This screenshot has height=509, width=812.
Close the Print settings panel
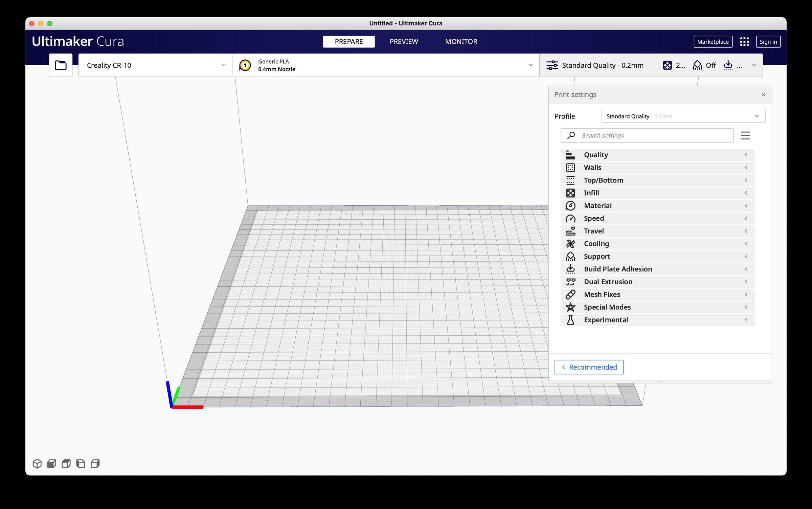763,94
